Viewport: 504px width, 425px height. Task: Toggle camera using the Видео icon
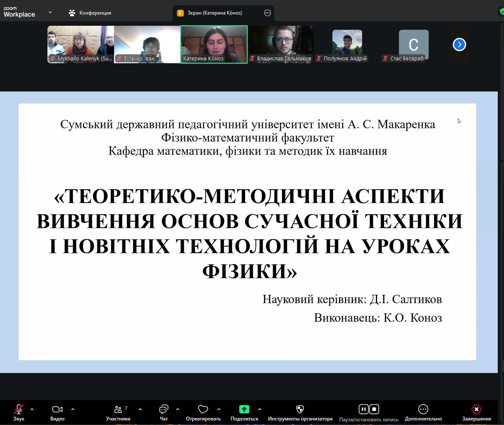pyautogui.click(x=57, y=410)
